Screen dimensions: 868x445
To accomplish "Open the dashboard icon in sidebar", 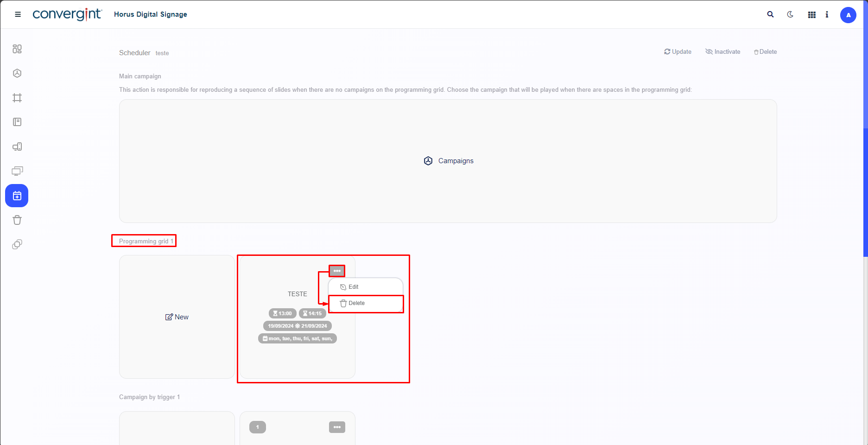I will pyautogui.click(x=17, y=49).
